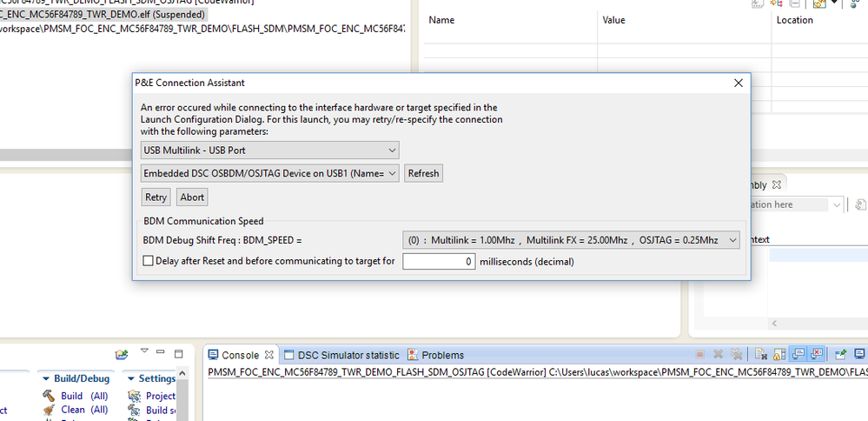Open the disassembly location dropdown arrow
Screen dimensions: 868x421
pyautogui.click(x=837, y=204)
